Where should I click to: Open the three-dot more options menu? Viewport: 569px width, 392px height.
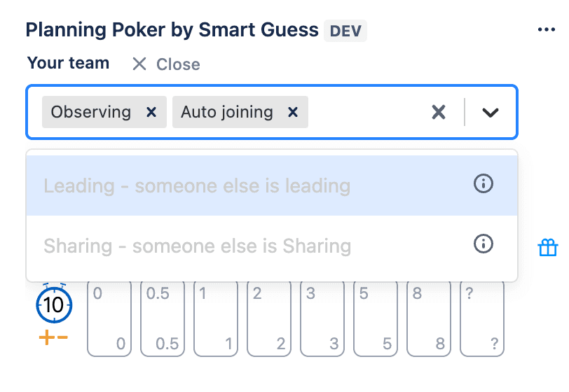pyautogui.click(x=546, y=30)
